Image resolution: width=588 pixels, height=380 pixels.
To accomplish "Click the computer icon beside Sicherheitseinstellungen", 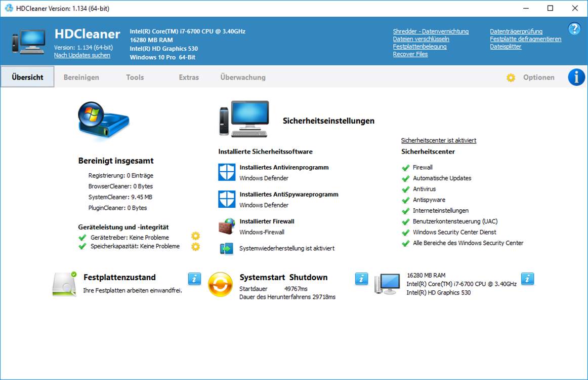I will 244,119.
